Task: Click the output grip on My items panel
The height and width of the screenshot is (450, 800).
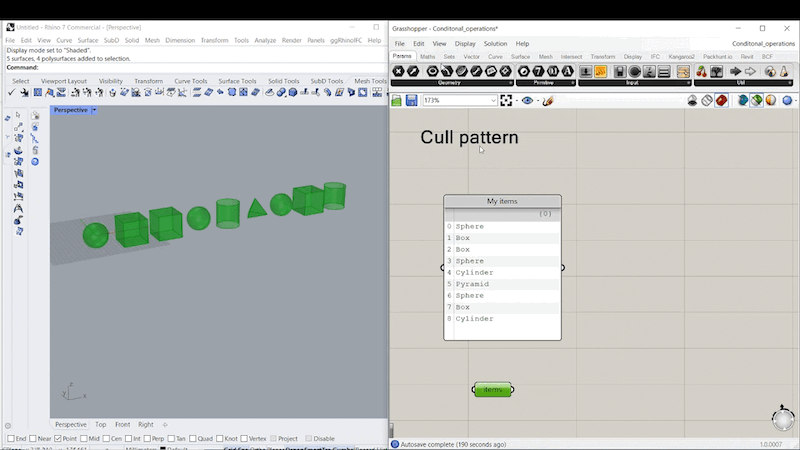Action: (x=563, y=268)
